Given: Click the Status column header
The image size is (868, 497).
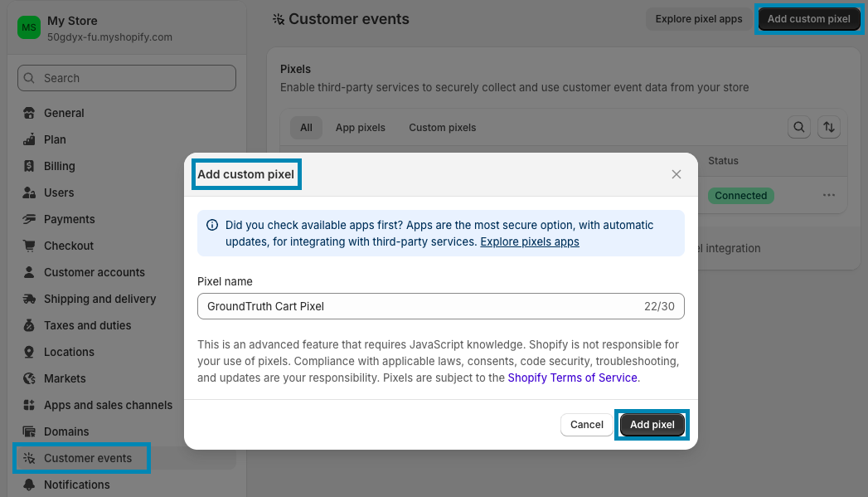Looking at the screenshot, I should click(x=723, y=161).
